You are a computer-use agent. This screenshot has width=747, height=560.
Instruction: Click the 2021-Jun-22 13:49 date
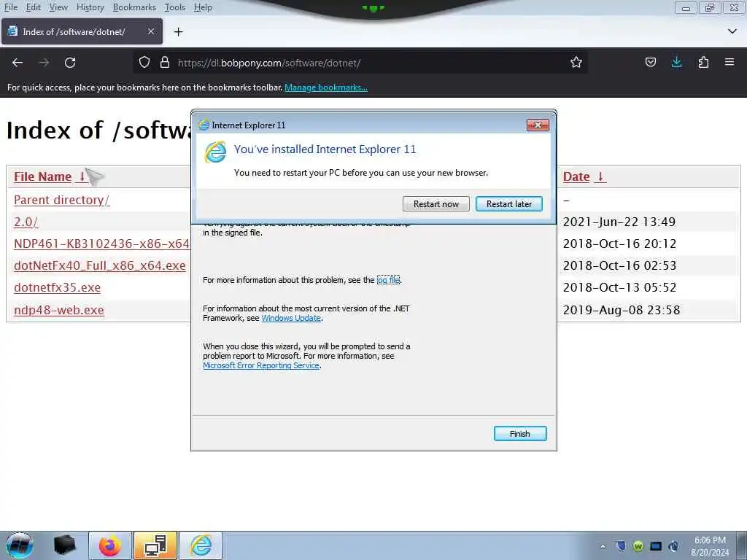point(619,222)
